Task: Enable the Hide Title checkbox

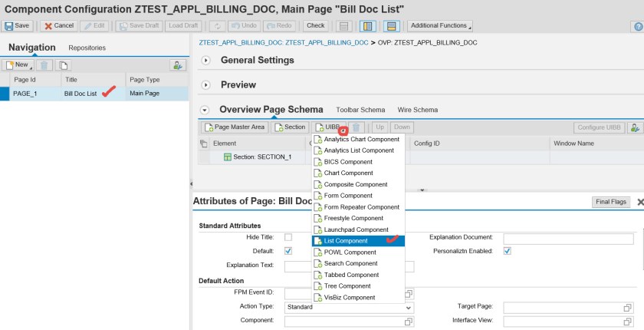Action: click(x=288, y=238)
